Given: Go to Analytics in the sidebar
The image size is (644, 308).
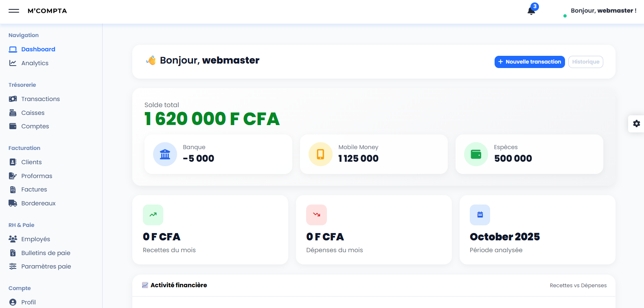Looking at the screenshot, I should 35,63.
